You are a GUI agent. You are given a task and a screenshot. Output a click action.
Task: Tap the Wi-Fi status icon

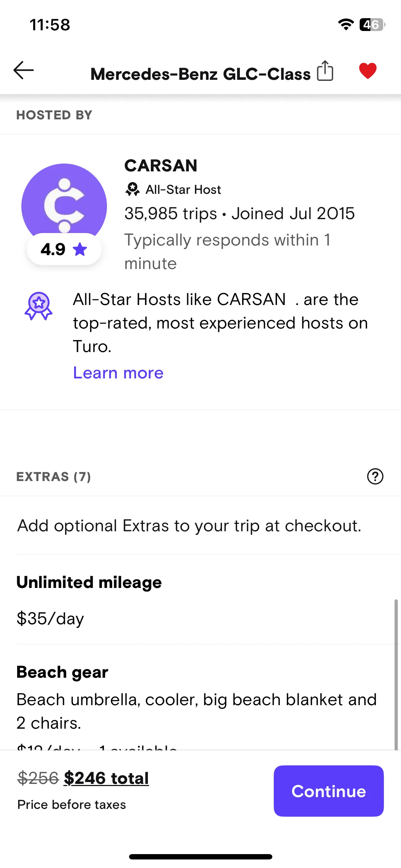(x=346, y=25)
